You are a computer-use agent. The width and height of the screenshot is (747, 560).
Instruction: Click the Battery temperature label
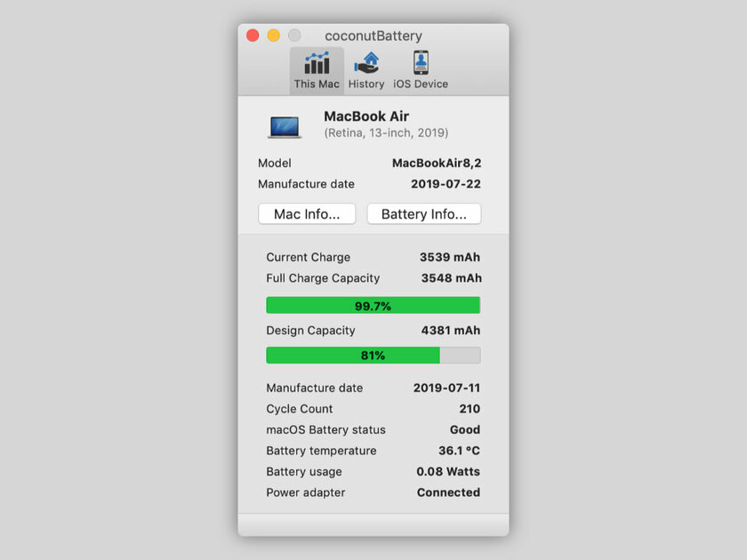pyautogui.click(x=322, y=451)
